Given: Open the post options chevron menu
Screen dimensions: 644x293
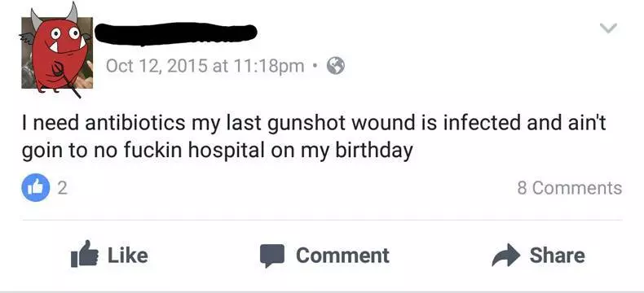Looking at the screenshot, I should (608, 28).
